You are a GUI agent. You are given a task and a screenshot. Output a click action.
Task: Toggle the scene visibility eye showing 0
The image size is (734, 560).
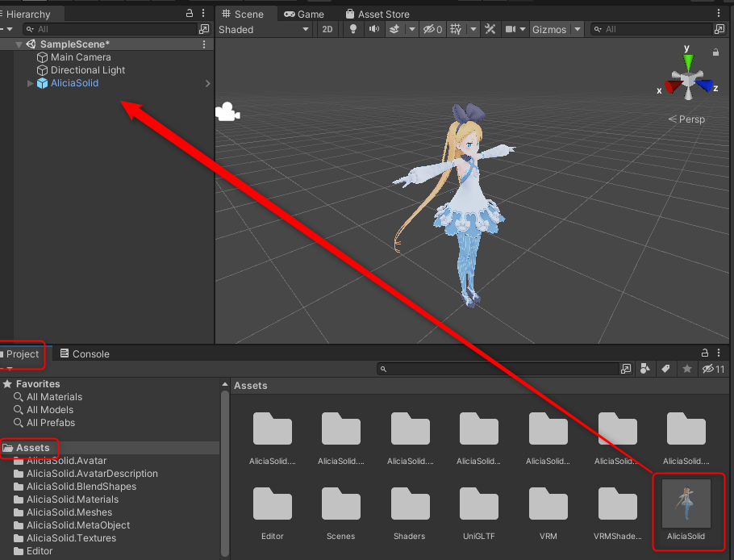coord(429,29)
